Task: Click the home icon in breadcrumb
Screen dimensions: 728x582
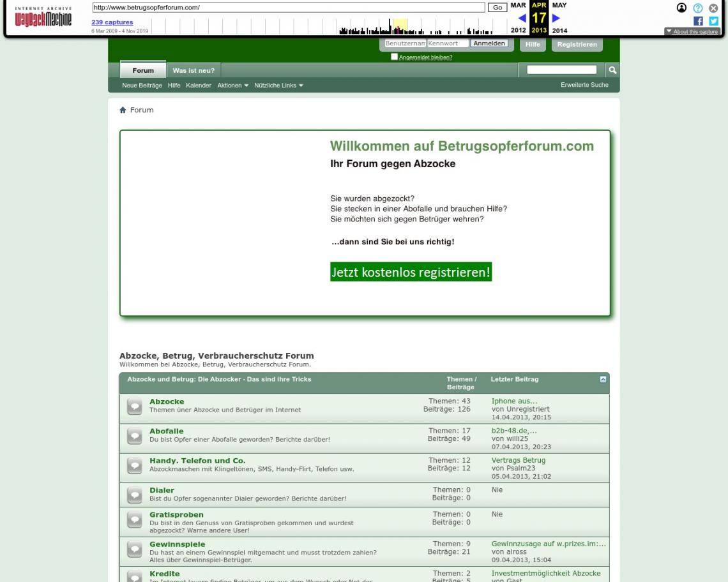Action: (123, 110)
